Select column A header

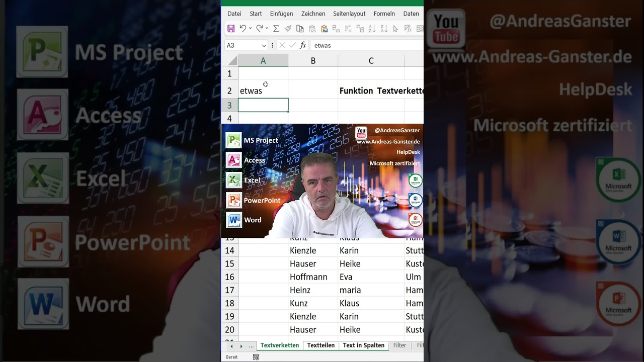(x=263, y=61)
